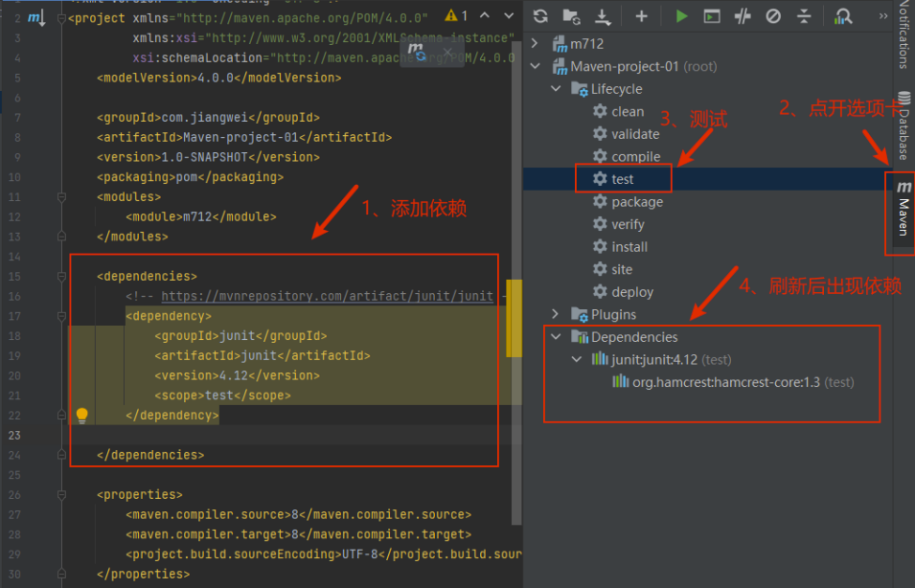Select the deploy lifecycle phase
The width and height of the screenshot is (915, 588).
[632, 292]
